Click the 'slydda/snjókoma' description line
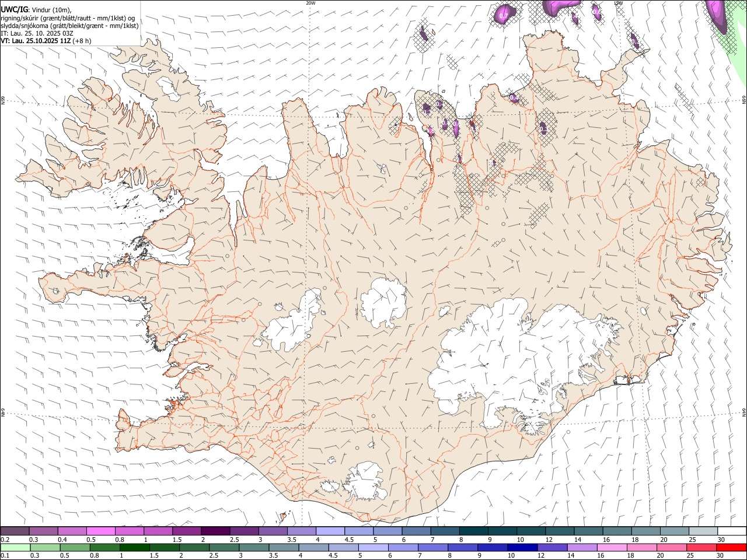 pyautogui.click(x=69, y=26)
